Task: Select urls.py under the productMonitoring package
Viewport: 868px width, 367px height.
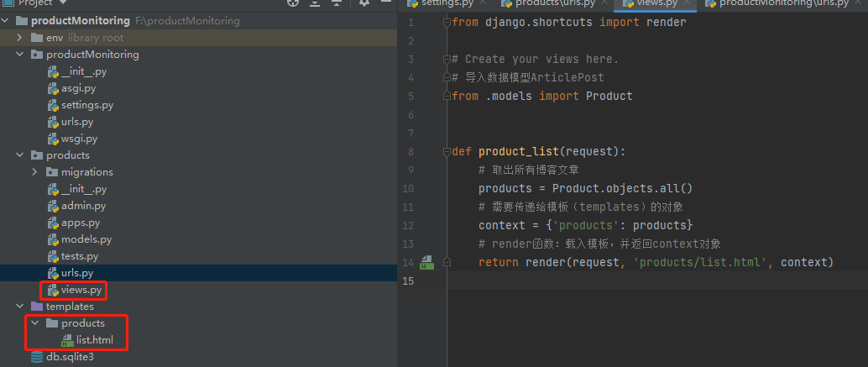Action: [x=77, y=122]
